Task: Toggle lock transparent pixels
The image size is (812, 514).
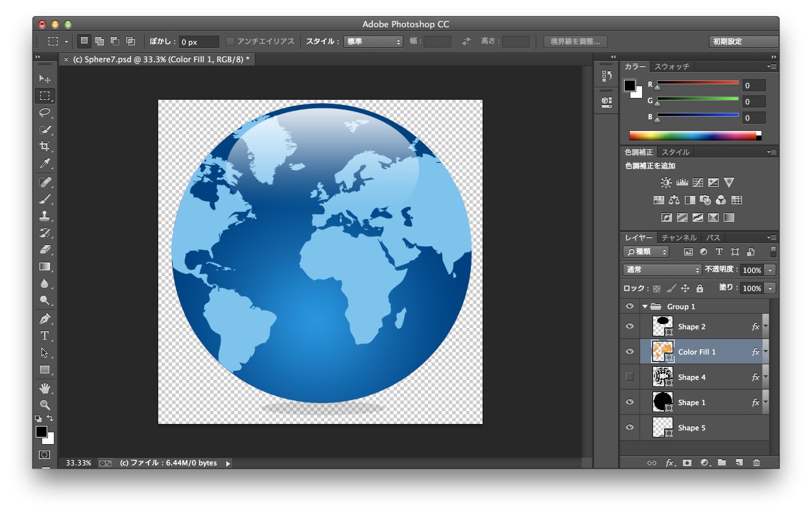Action: [656, 288]
